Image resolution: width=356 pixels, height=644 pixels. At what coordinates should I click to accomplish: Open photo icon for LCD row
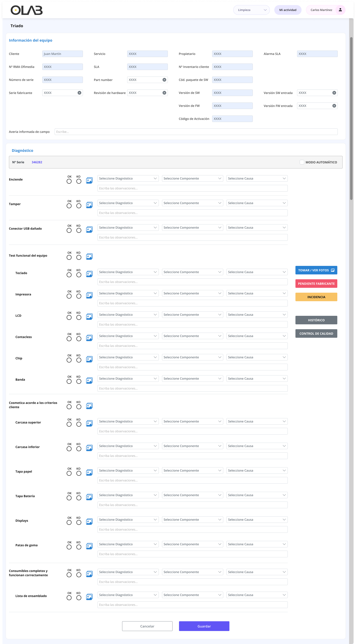point(89,316)
